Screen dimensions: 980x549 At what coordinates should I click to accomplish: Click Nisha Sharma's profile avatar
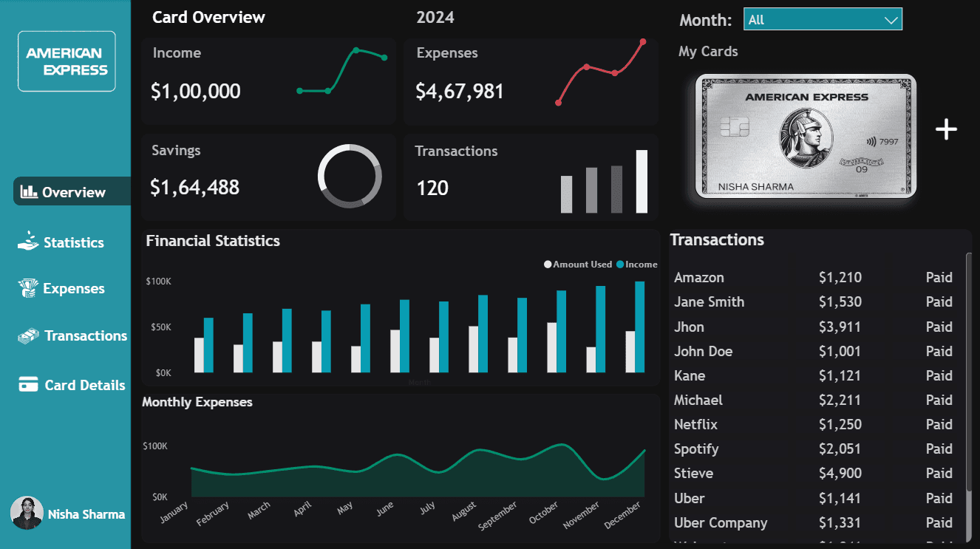point(27,514)
